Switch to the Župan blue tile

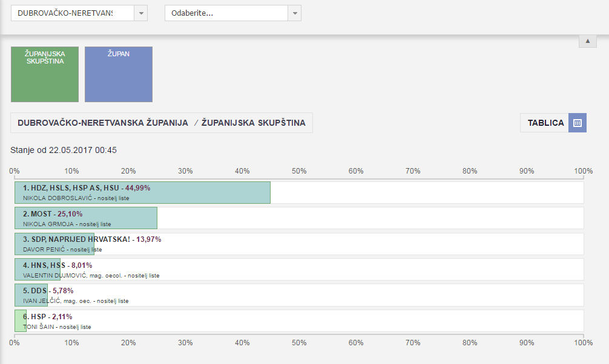[119, 74]
